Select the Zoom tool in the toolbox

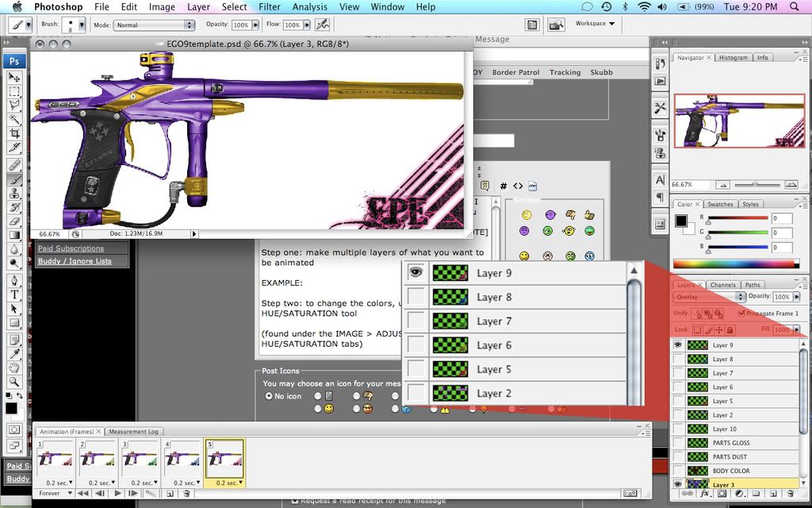pyautogui.click(x=14, y=382)
